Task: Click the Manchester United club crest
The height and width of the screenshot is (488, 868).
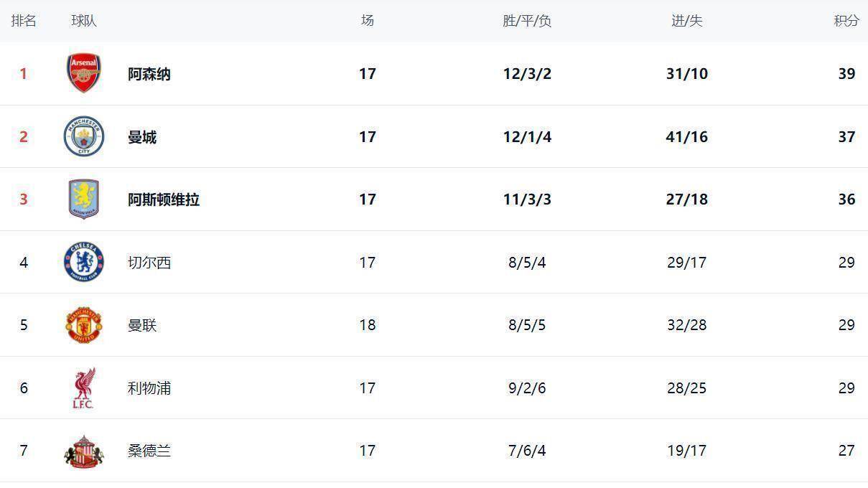Action: point(84,325)
